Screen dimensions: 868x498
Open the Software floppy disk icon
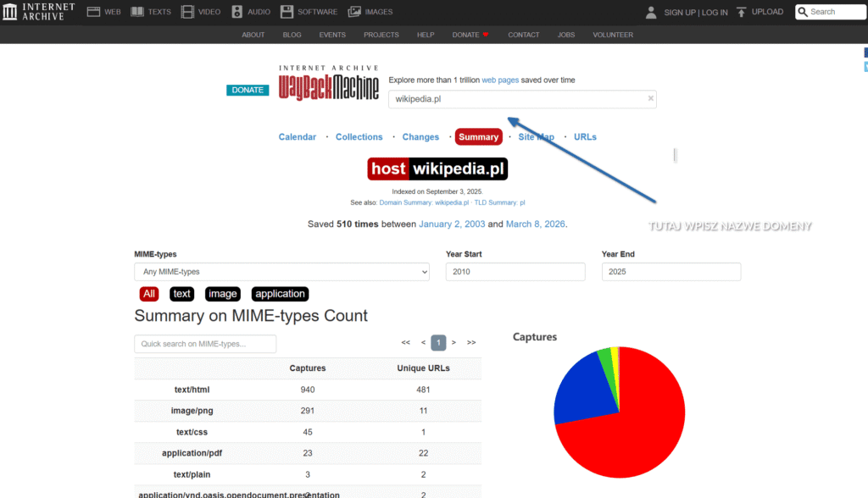pos(287,12)
